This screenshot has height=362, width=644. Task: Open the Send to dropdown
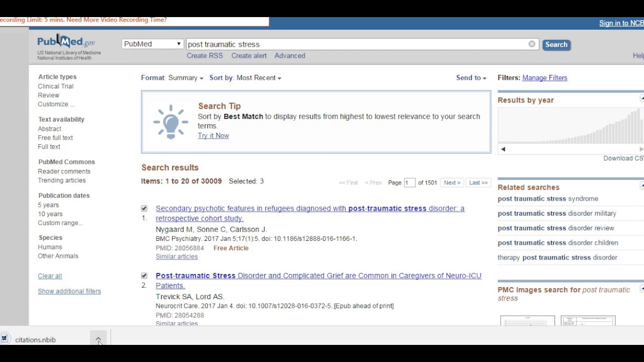pos(471,78)
